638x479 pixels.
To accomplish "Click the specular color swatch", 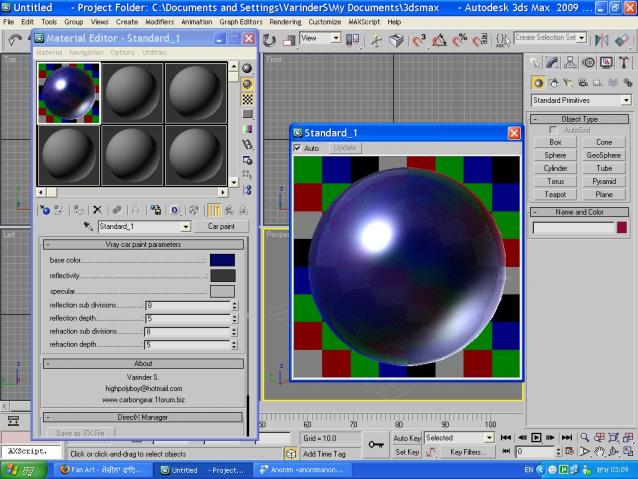I will 222,291.
